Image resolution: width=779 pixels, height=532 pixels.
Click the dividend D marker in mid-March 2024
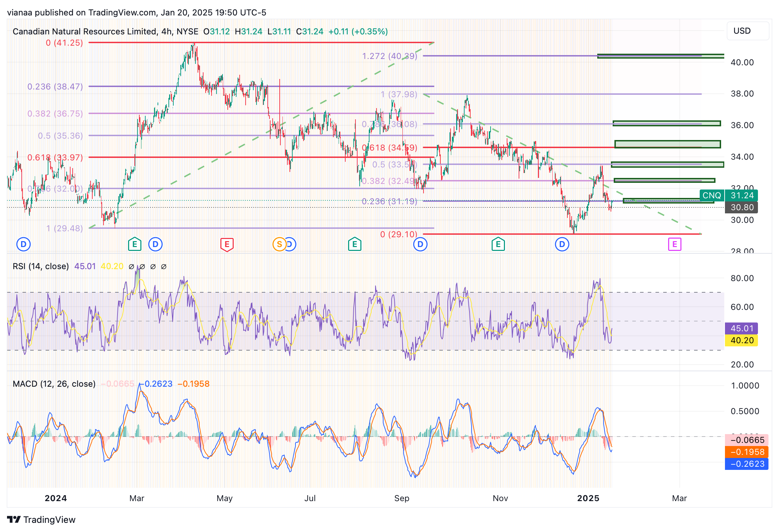pos(155,244)
